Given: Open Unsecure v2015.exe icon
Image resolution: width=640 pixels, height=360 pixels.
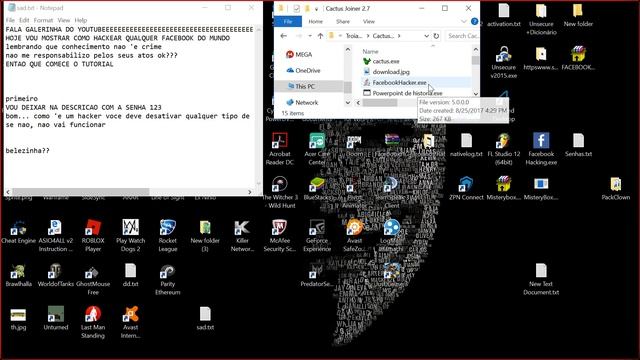Looking at the screenshot, I should tap(504, 62).
